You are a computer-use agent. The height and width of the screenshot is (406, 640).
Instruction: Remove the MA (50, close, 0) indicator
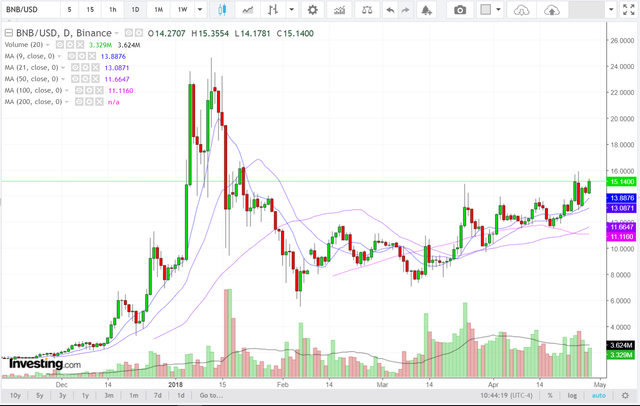96,79
